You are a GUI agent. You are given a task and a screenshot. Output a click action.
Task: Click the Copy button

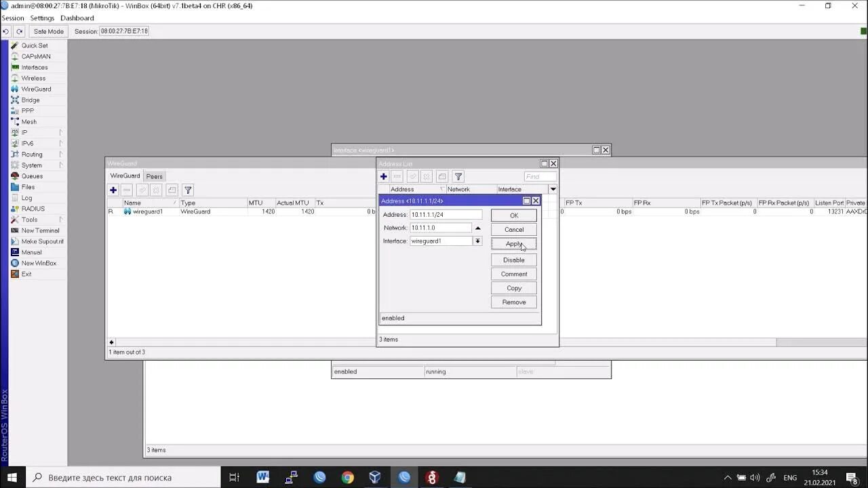point(514,288)
